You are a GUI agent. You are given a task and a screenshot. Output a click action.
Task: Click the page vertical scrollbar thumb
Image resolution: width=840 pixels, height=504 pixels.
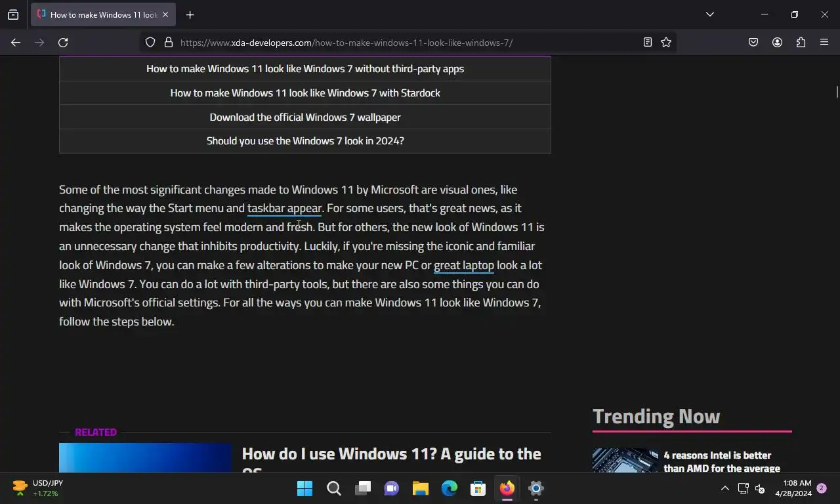click(x=837, y=92)
